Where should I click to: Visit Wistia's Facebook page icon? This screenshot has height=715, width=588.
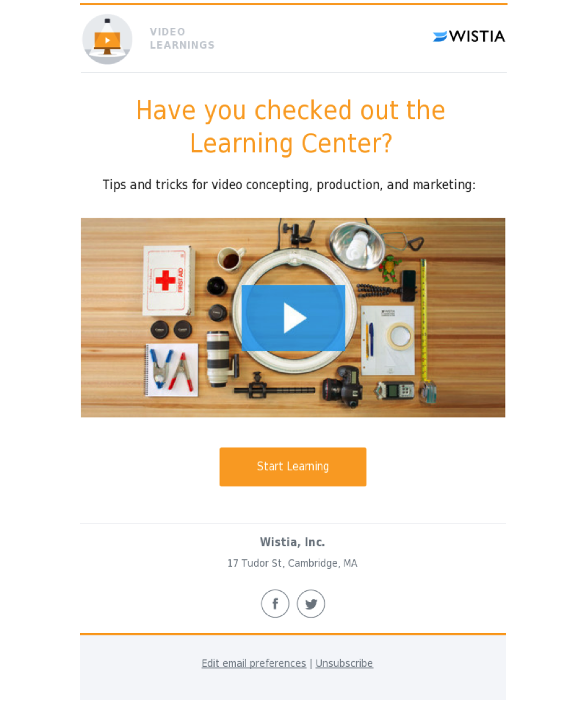[275, 604]
